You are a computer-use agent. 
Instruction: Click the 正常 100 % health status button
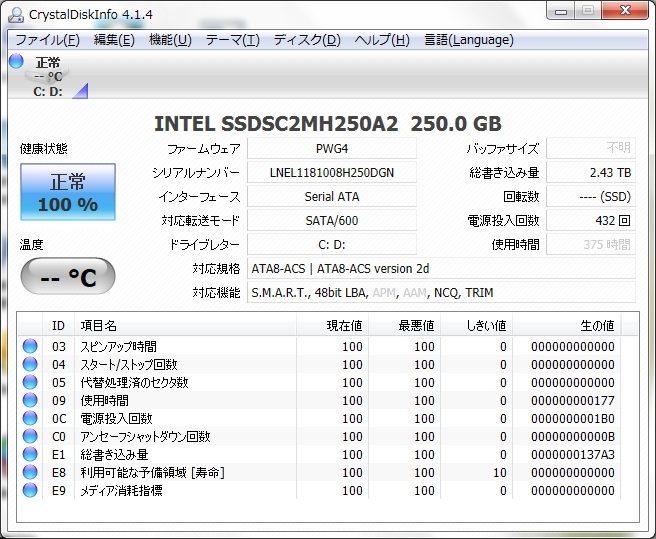pyautogui.click(x=68, y=192)
